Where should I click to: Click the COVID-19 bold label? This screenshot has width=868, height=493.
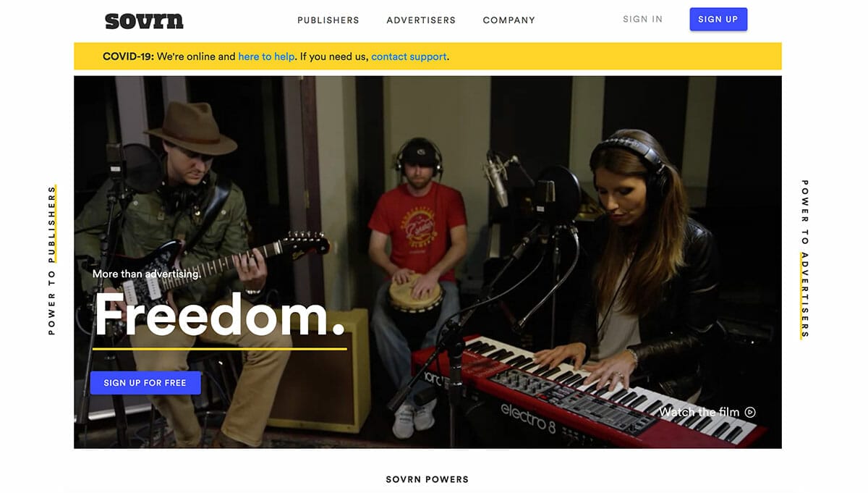pos(128,56)
